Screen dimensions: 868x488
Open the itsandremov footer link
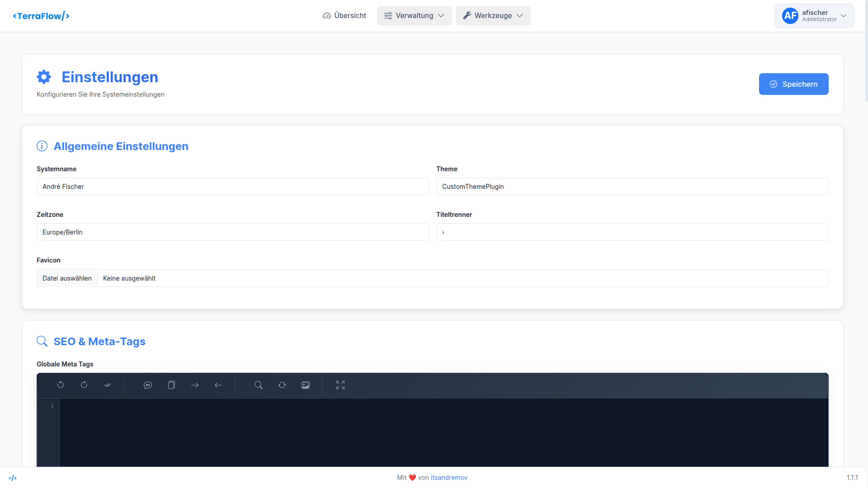click(x=449, y=478)
